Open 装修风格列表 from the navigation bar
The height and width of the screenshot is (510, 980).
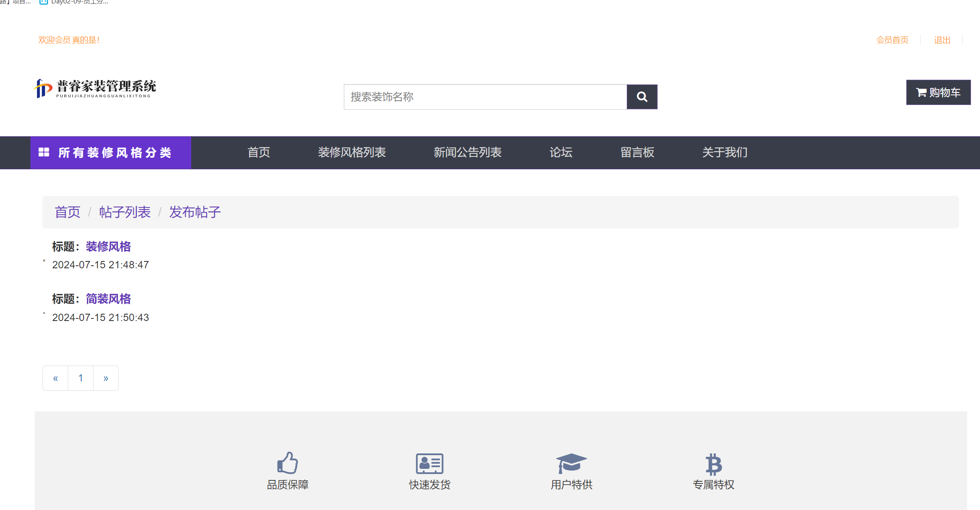tap(352, 153)
